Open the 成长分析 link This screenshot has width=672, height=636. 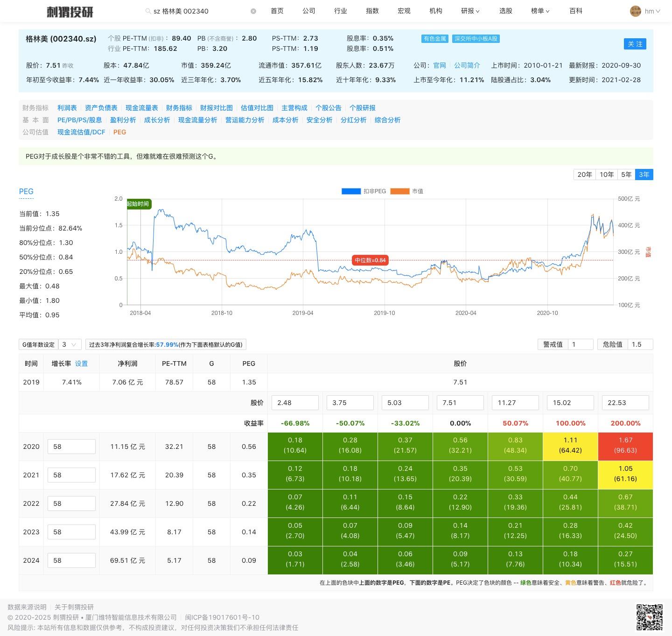click(157, 120)
